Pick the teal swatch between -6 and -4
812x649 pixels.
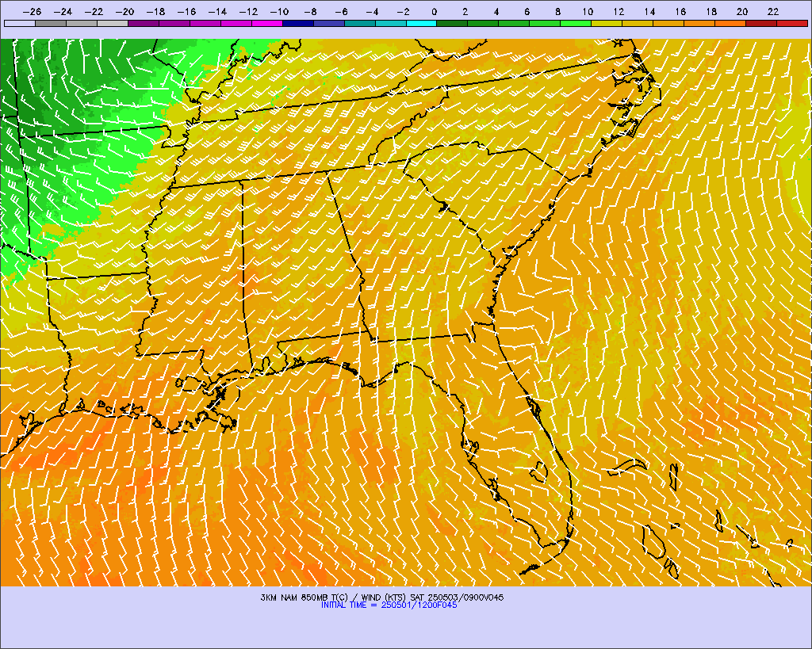360,23
